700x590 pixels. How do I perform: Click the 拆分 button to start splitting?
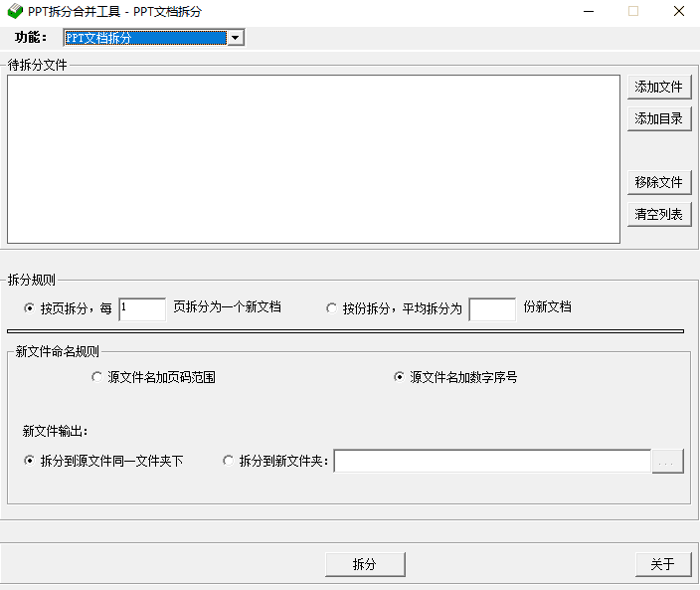coord(365,564)
